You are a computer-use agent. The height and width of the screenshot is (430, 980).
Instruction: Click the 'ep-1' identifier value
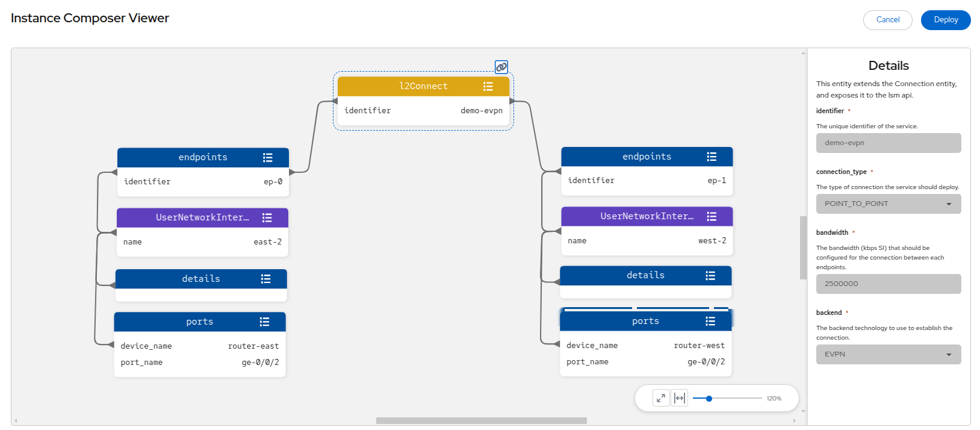717,181
